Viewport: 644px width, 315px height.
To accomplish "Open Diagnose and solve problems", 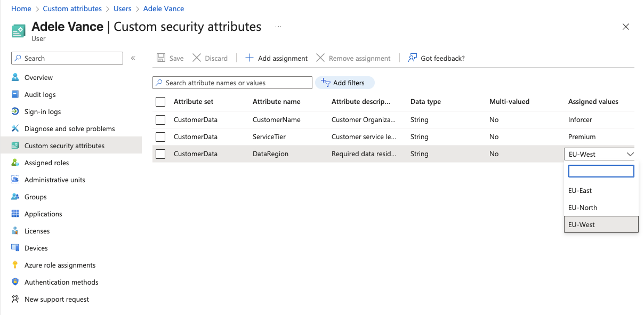I will pos(69,128).
